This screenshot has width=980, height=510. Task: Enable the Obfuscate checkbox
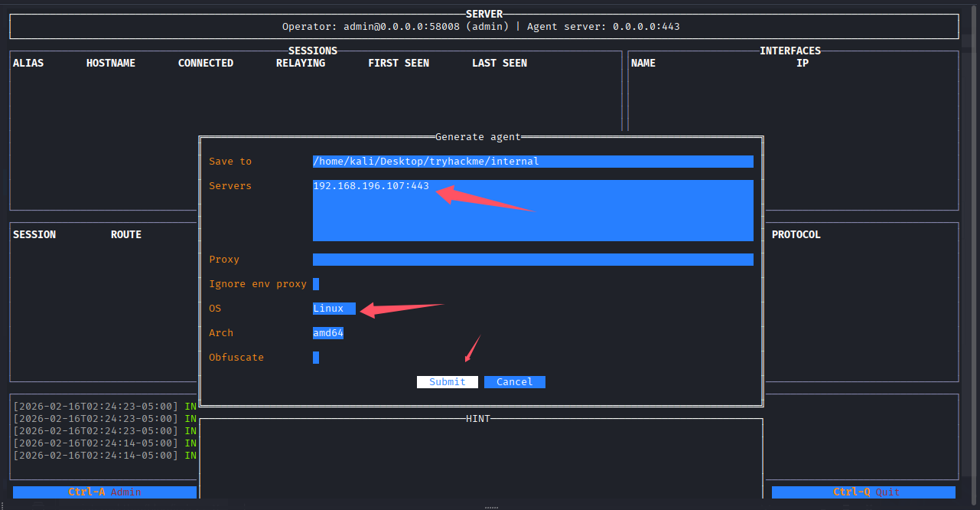click(x=316, y=358)
